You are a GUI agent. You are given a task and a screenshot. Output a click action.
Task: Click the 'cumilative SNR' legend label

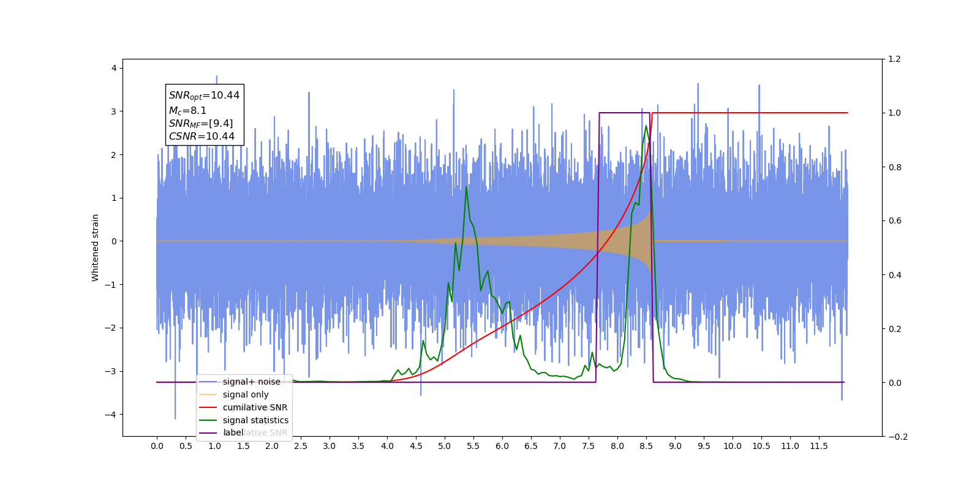(x=255, y=407)
